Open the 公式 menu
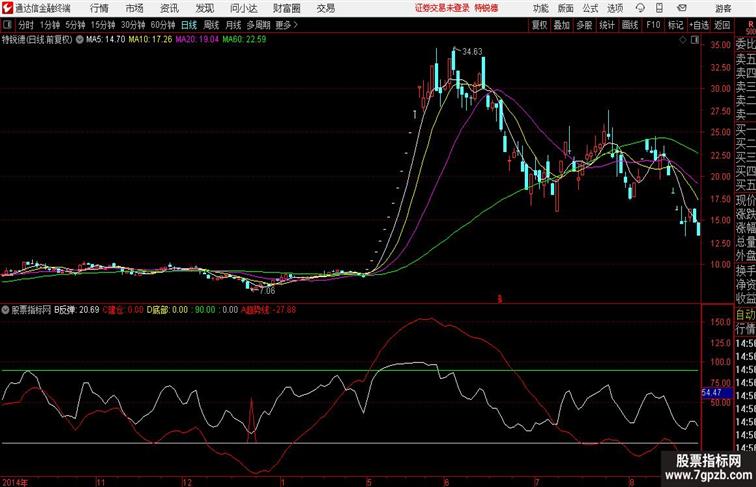756x487 pixels. (590, 8)
